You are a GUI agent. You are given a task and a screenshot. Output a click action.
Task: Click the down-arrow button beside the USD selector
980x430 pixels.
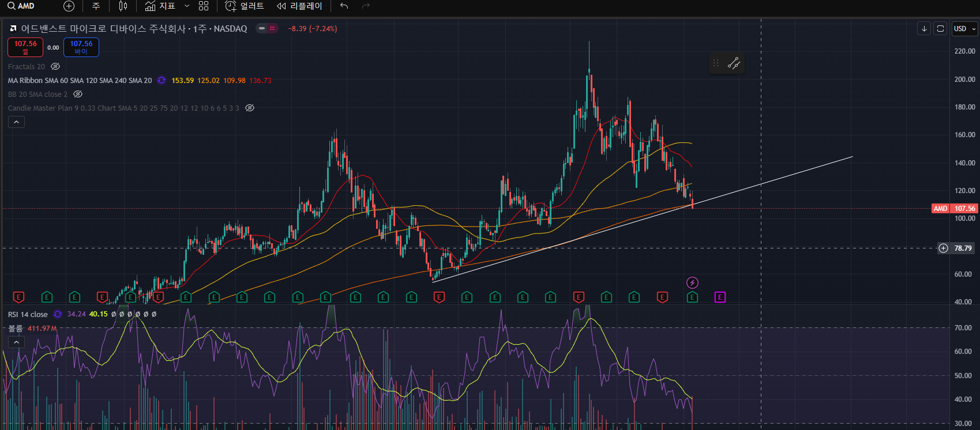point(924,29)
